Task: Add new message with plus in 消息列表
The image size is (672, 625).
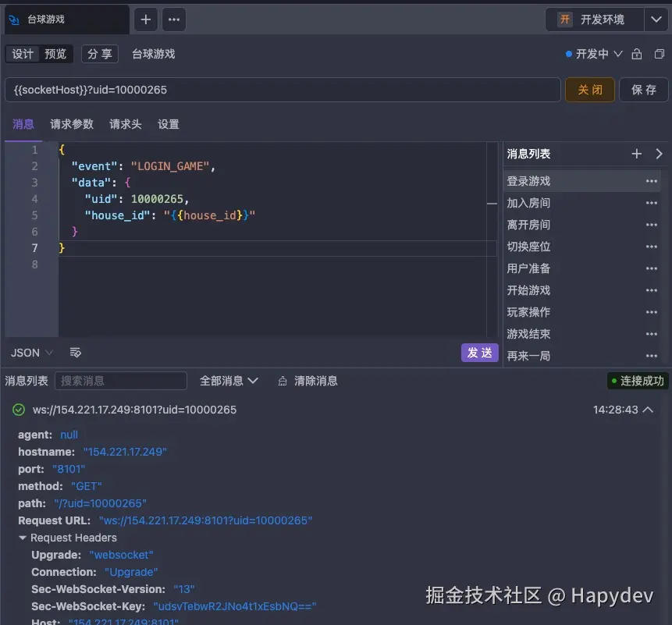Action: click(x=636, y=154)
